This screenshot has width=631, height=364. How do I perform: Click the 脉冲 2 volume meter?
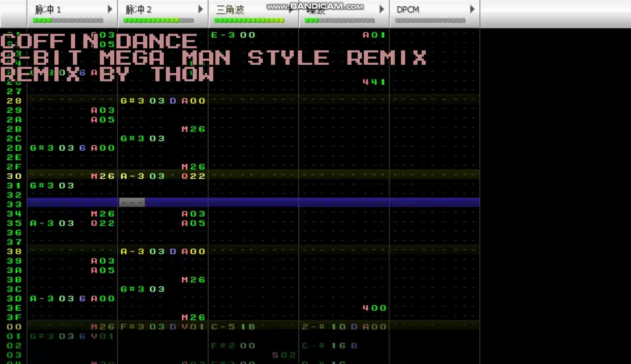click(x=158, y=21)
